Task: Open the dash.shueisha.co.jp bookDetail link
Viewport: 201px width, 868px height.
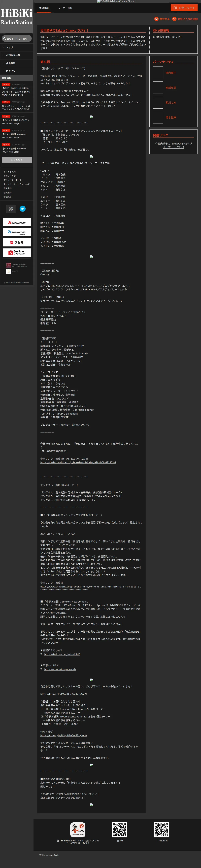Action: tap(78, 462)
